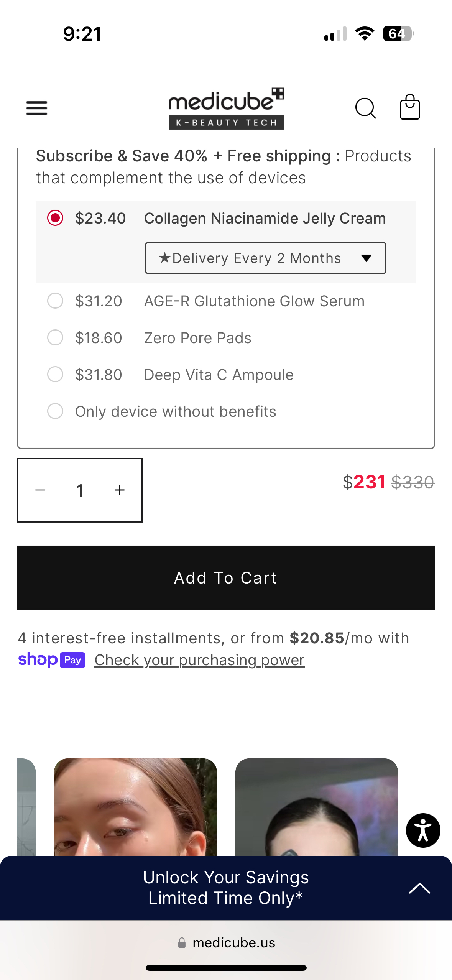Click the lock icon in the address bar

(182, 942)
